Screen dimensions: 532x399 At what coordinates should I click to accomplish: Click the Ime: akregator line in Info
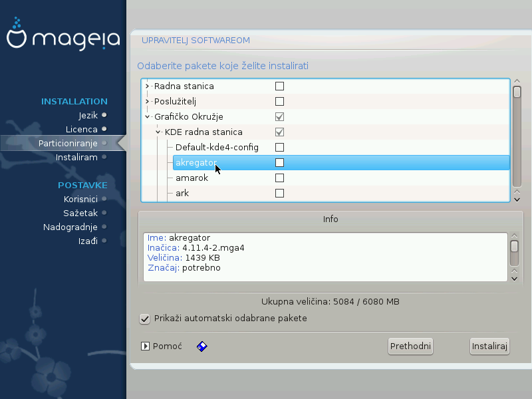point(179,238)
